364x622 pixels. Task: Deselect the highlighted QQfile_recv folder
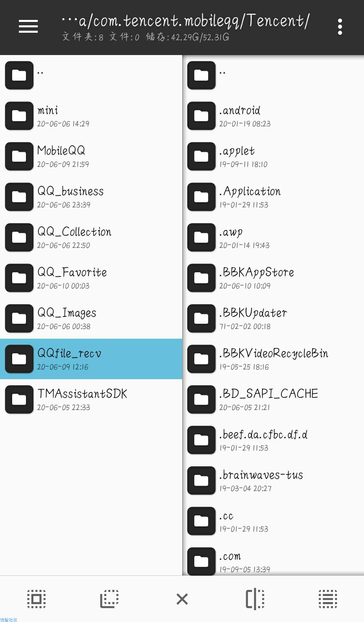91,359
